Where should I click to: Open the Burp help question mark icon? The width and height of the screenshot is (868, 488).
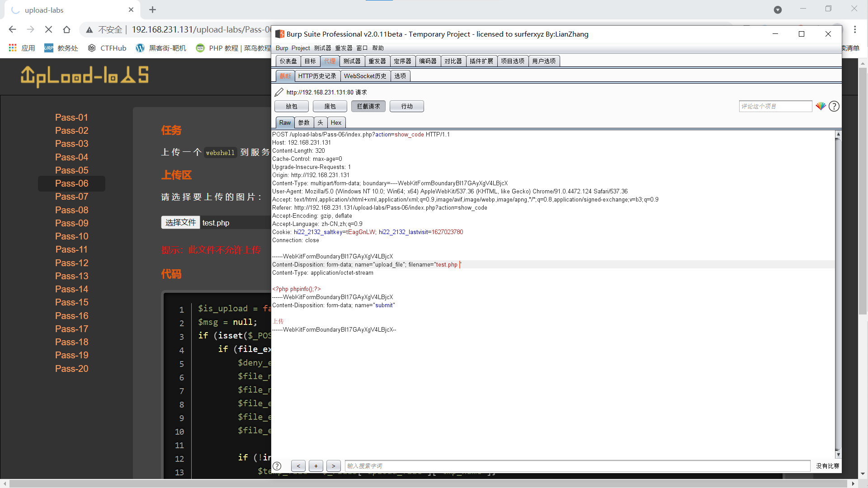(834, 106)
